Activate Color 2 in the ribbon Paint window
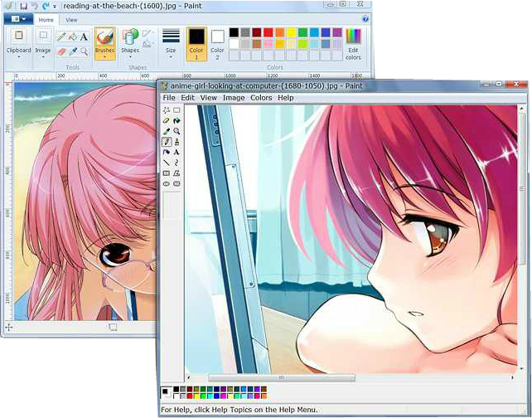Screen dimensions: 532x418 pos(217,44)
